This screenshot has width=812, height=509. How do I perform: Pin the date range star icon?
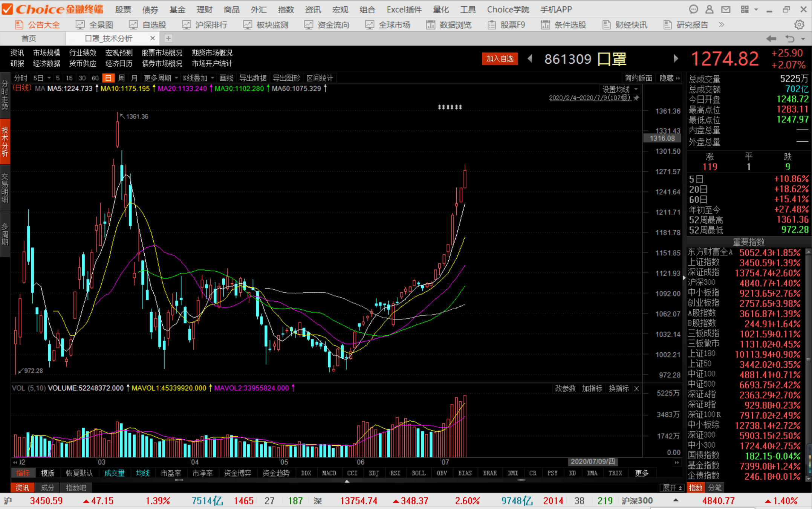(636, 98)
